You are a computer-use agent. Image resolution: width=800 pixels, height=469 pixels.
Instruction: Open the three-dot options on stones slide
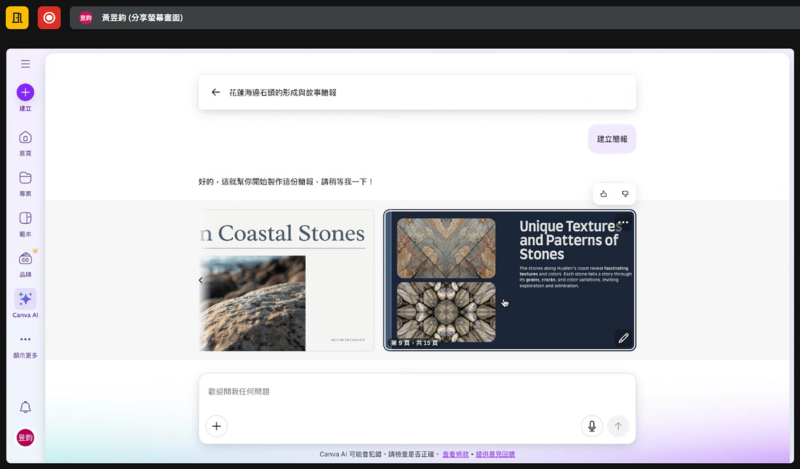click(624, 223)
